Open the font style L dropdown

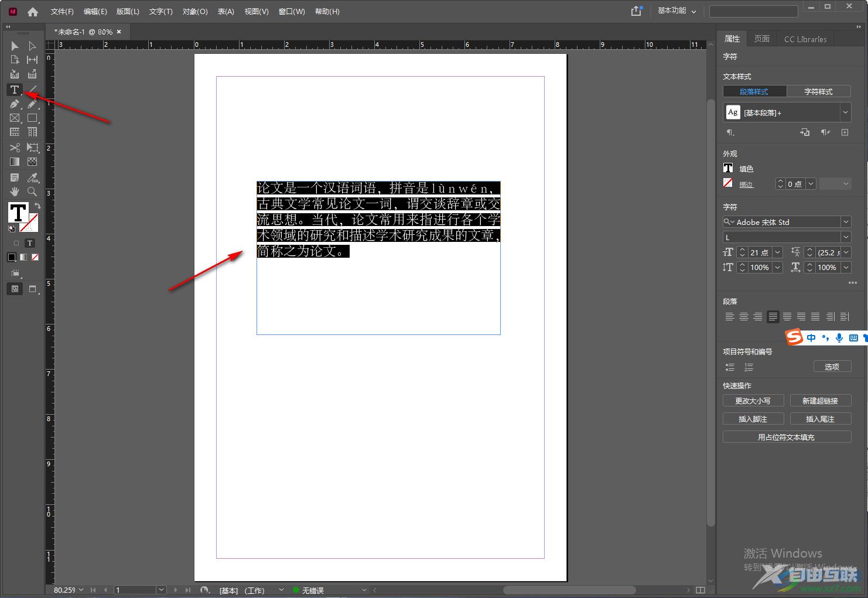pos(845,237)
